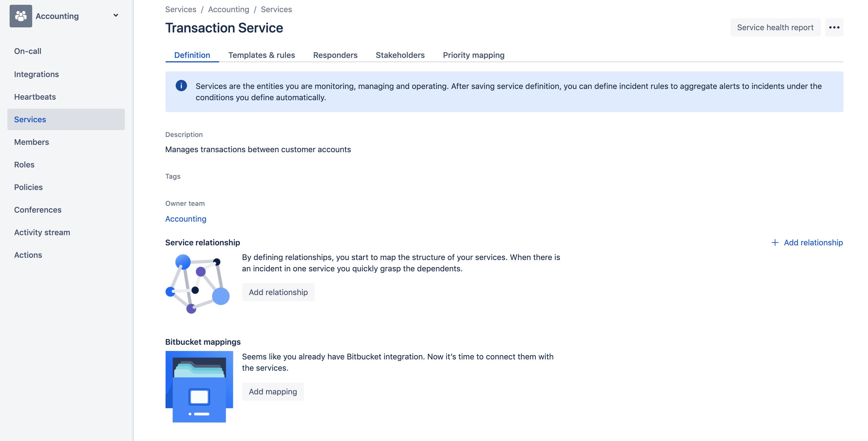Click the service relationship network illustration
868x441 pixels.
[x=197, y=284]
